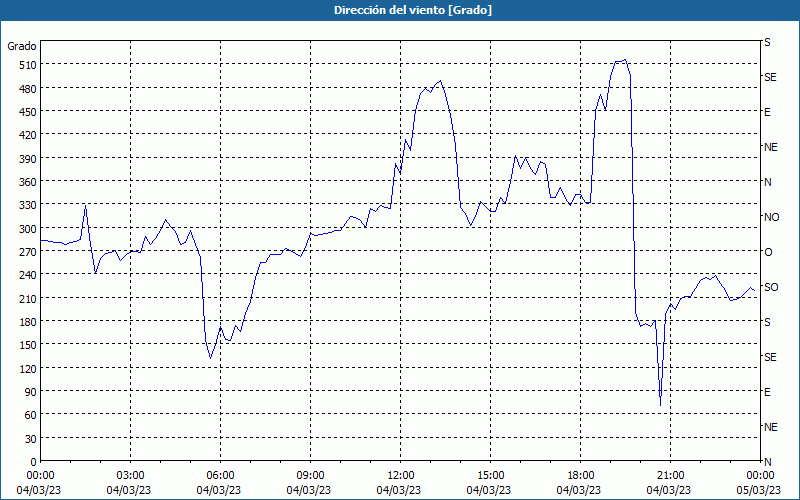Select the 270 value on the degree axis

coord(28,252)
